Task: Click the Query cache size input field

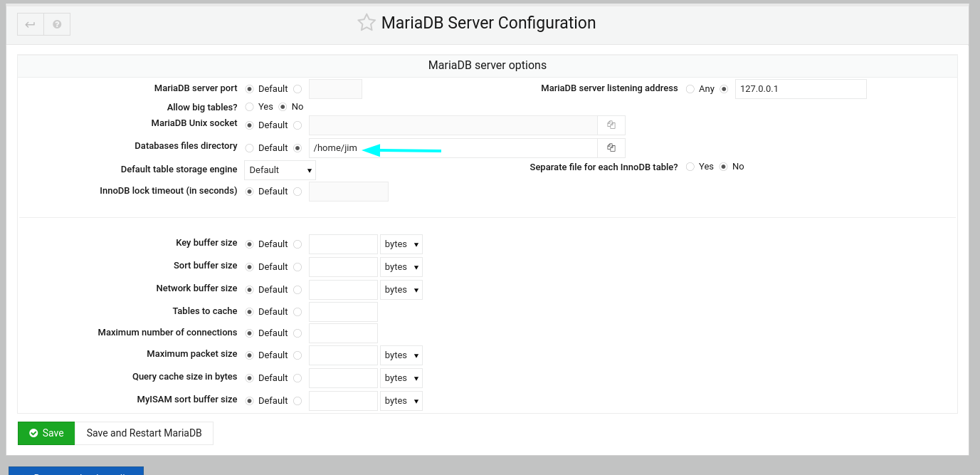Action: [343, 378]
